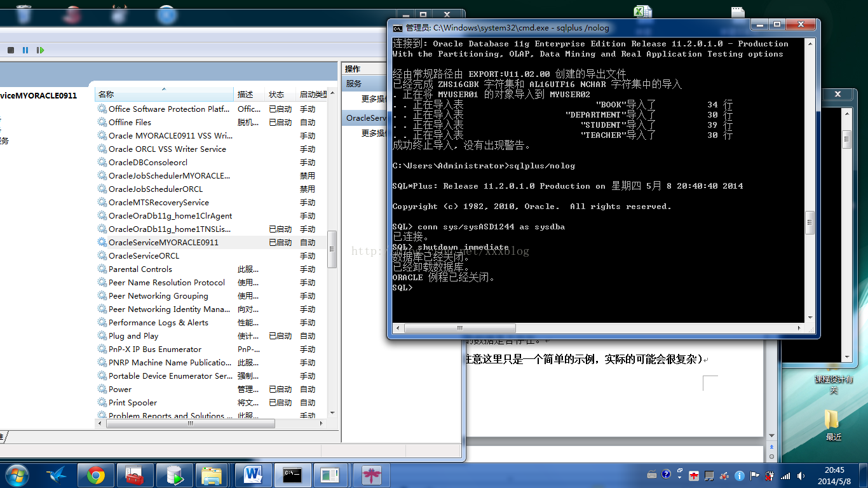Switch to the Command Prompt taskbar button

tap(292, 475)
